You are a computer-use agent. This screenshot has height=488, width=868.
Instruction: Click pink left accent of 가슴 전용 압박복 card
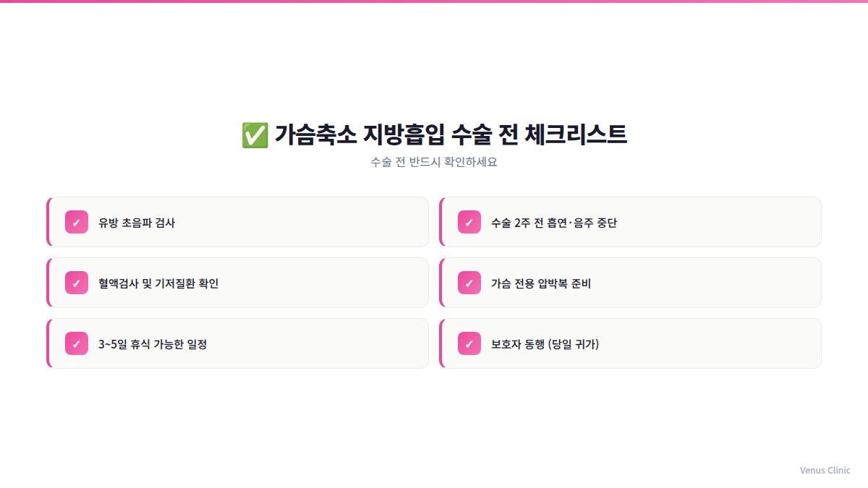(441, 283)
